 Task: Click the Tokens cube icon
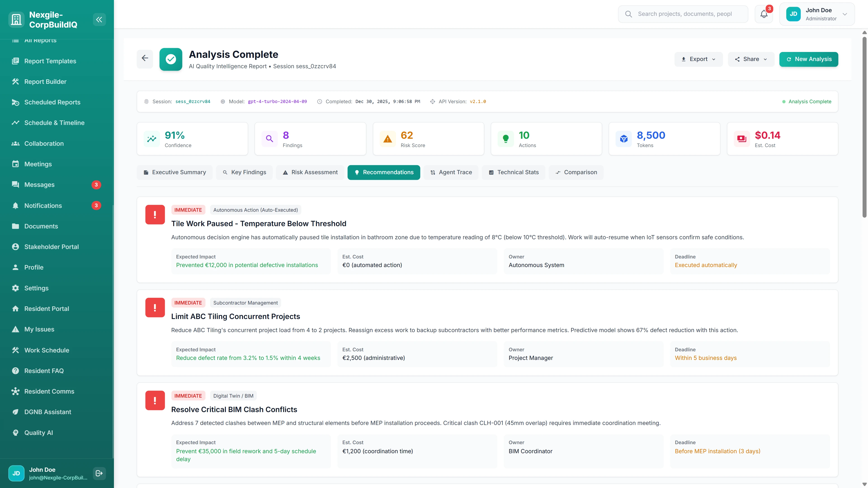[x=623, y=139]
